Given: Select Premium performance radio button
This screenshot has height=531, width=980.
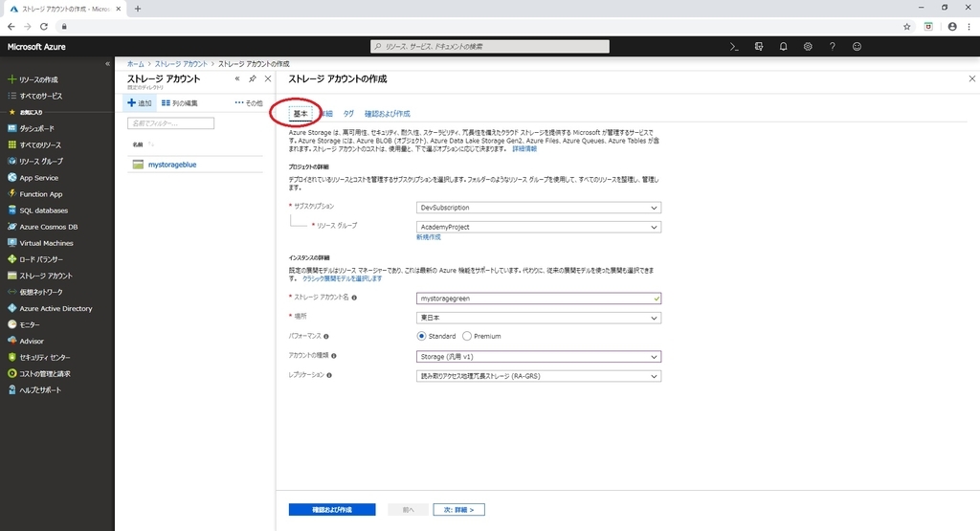Looking at the screenshot, I should coord(467,336).
